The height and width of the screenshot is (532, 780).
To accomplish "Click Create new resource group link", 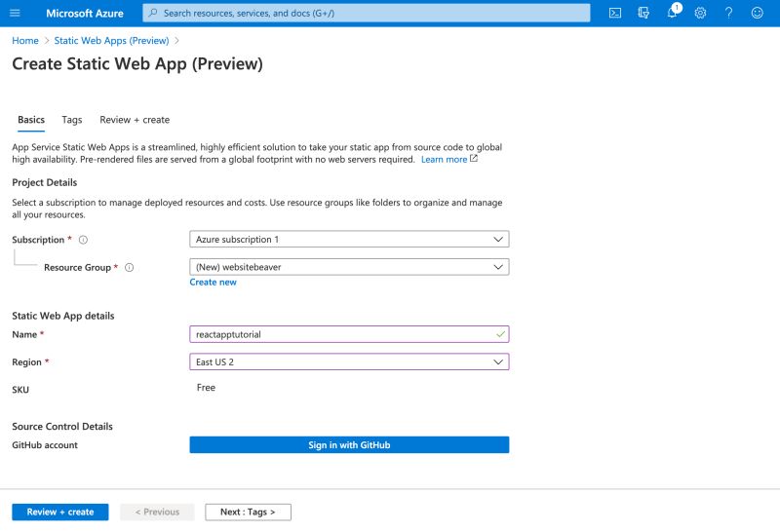I will [x=213, y=283].
